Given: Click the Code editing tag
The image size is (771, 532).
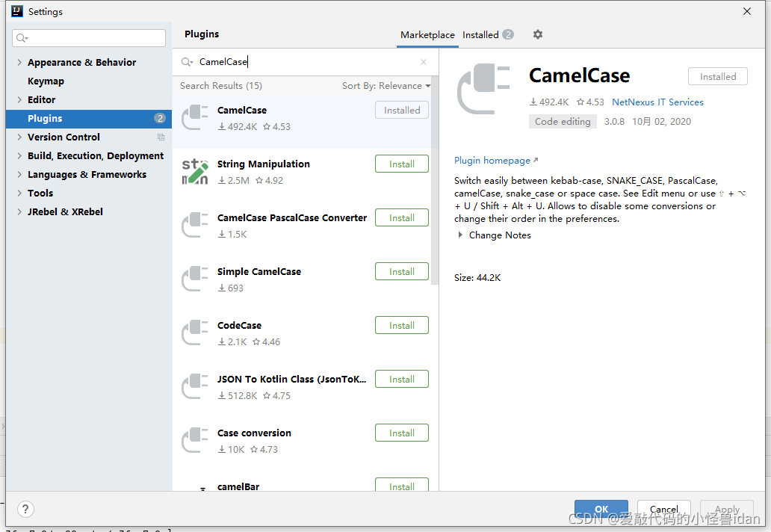Looking at the screenshot, I should (563, 122).
